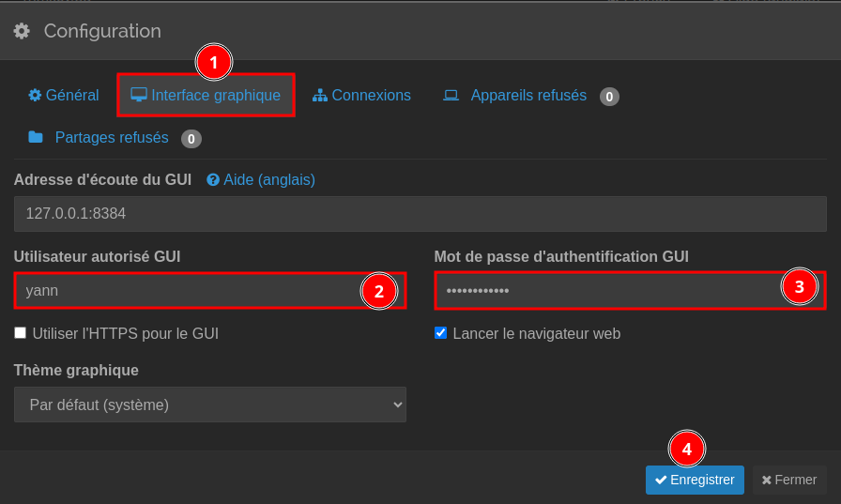Viewport: 841px width, 504px height.
Task: Click the folder icon for Partages refusés
Action: [36, 137]
